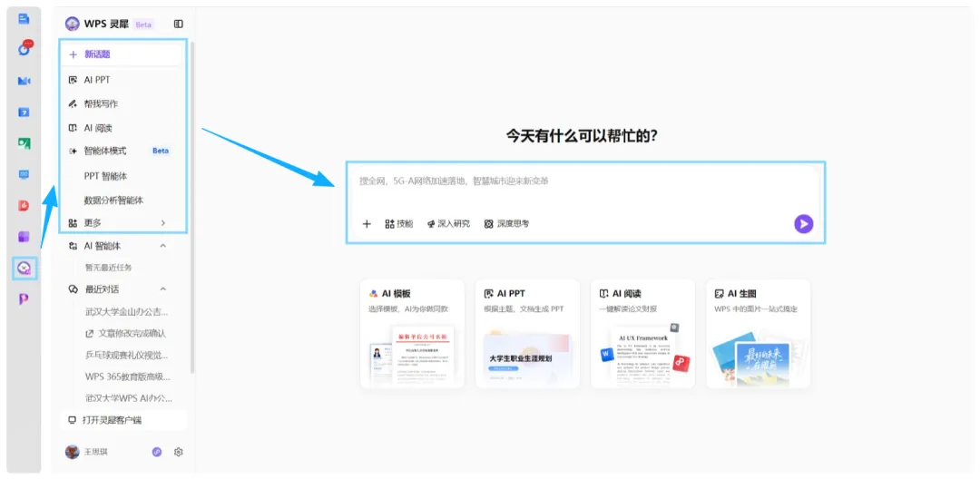Open the chat icon with red notification badge
The width and height of the screenshot is (980, 479).
[24, 49]
